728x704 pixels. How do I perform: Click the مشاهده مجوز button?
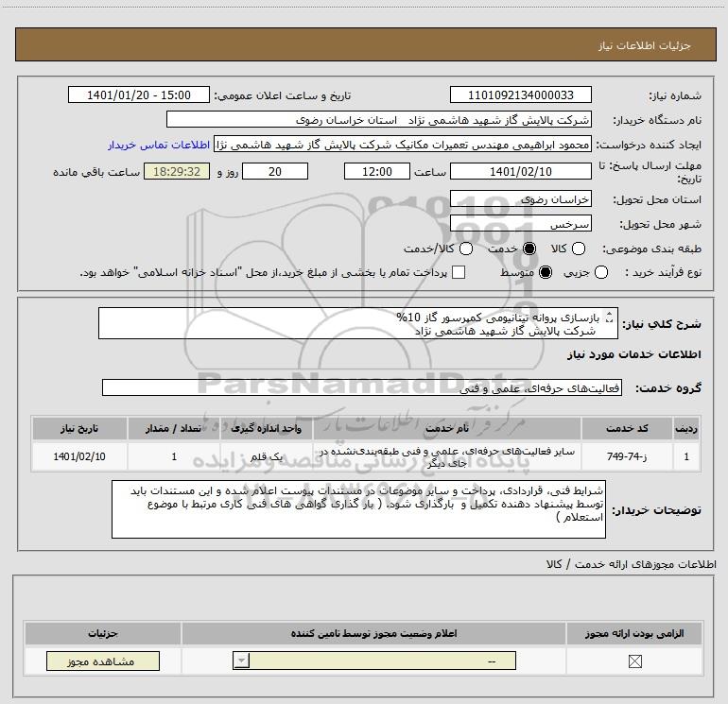[103, 661]
